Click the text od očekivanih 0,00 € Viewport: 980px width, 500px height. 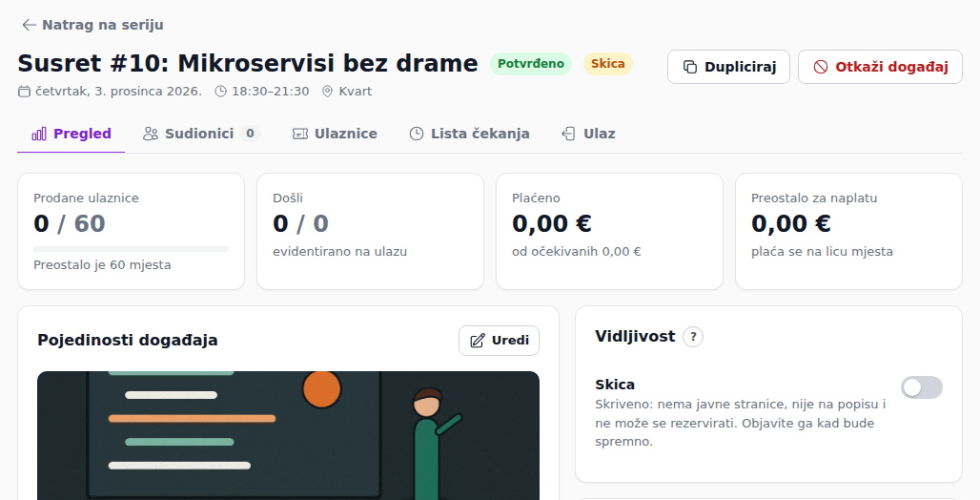[576, 252]
